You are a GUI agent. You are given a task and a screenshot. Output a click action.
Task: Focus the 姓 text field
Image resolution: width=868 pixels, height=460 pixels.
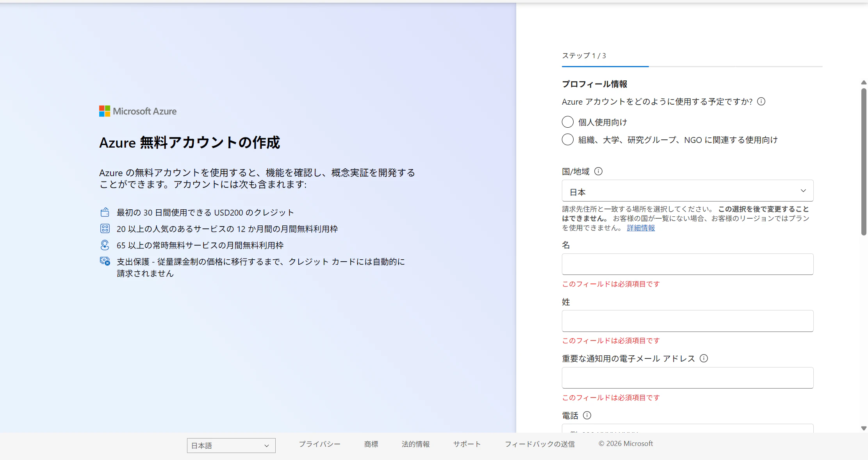pyautogui.click(x=688, y=321)
